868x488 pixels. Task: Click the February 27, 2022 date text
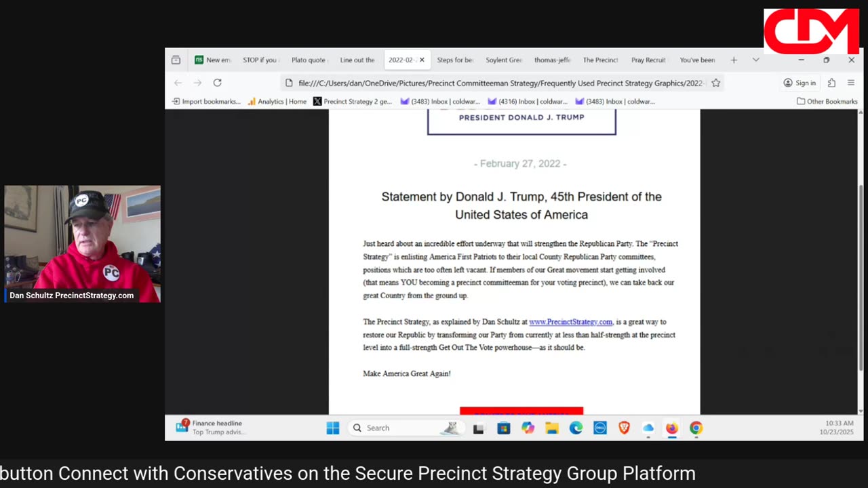[x=521, y=163]
